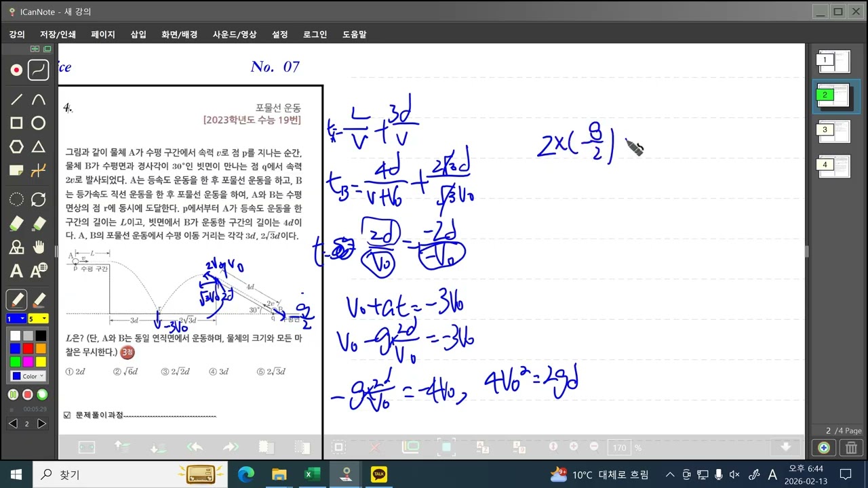Viewport: 868px width, 488px height.
Task: Select the laser pointer red dot tool
Action: [17, 69]
